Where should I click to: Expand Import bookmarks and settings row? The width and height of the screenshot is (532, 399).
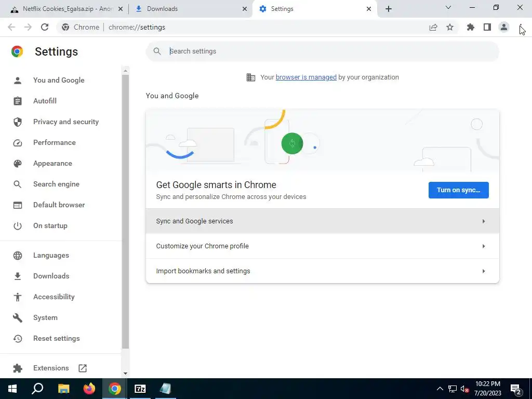(322, 271)
